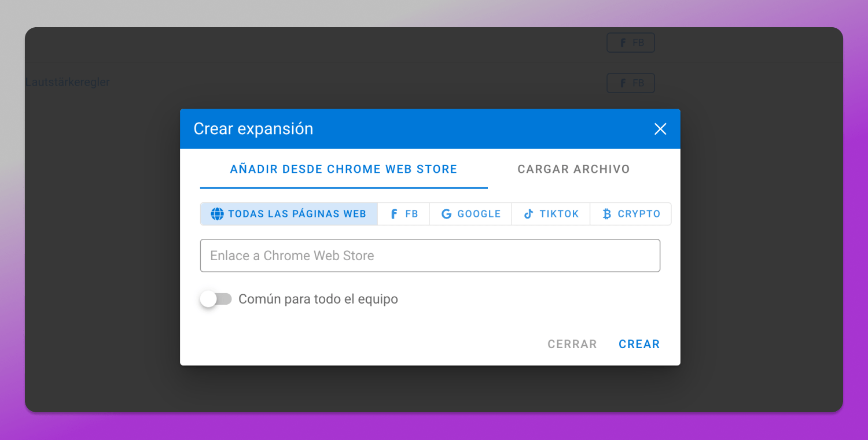Click the FB tag in Lautstärkeregler row

[631, 83]
